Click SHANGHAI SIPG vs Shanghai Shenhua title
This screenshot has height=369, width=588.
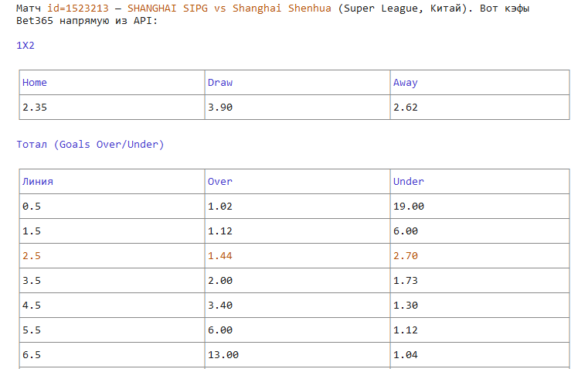click(x=229, y=9)
